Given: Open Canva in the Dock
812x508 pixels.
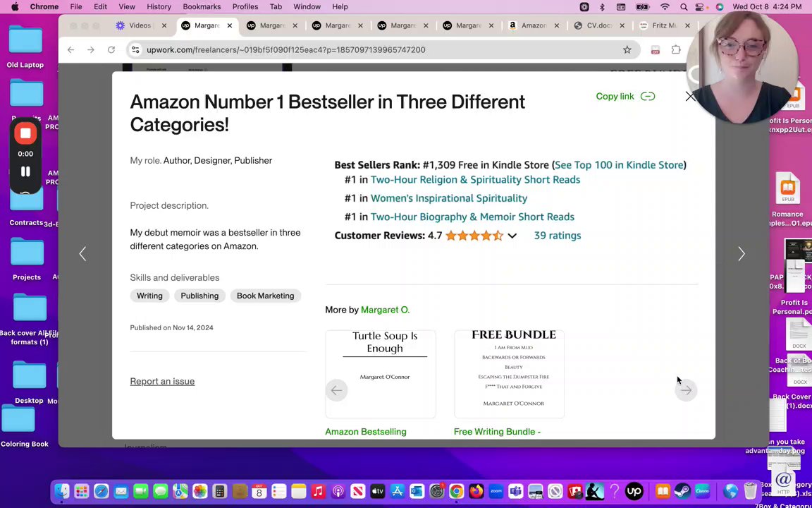Looking at the screenshot, I should pos(702,490).
